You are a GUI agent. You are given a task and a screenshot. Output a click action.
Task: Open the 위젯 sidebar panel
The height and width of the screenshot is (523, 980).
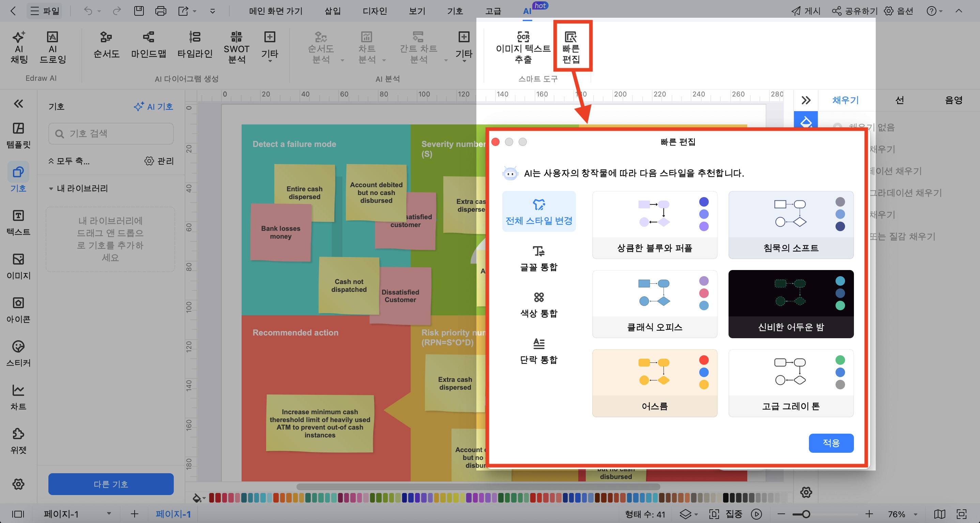(x=18, y=440)
